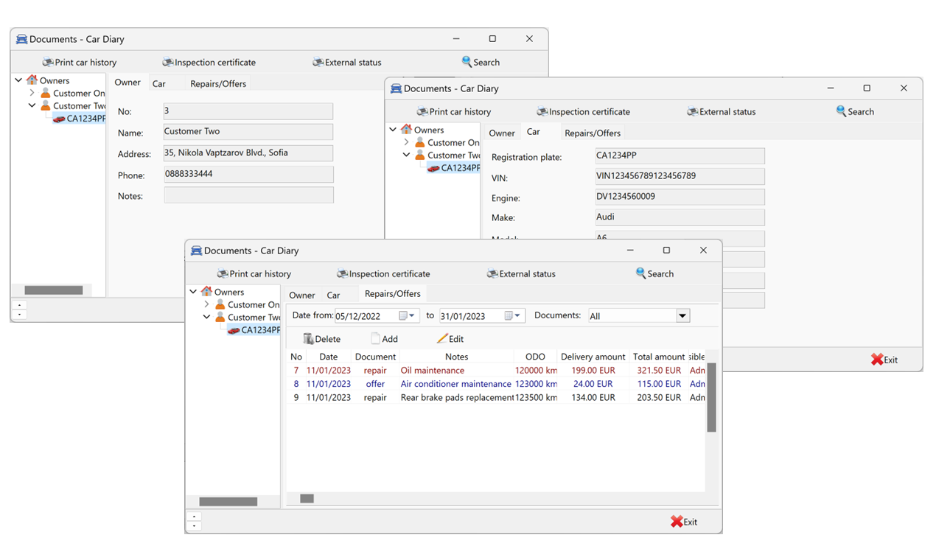Click the Address field in Owner window
936x560 pixels.
(248, 153)
